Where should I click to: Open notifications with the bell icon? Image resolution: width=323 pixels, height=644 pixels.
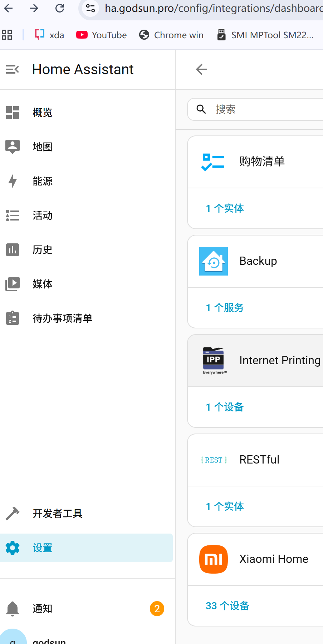click(13, 609)
